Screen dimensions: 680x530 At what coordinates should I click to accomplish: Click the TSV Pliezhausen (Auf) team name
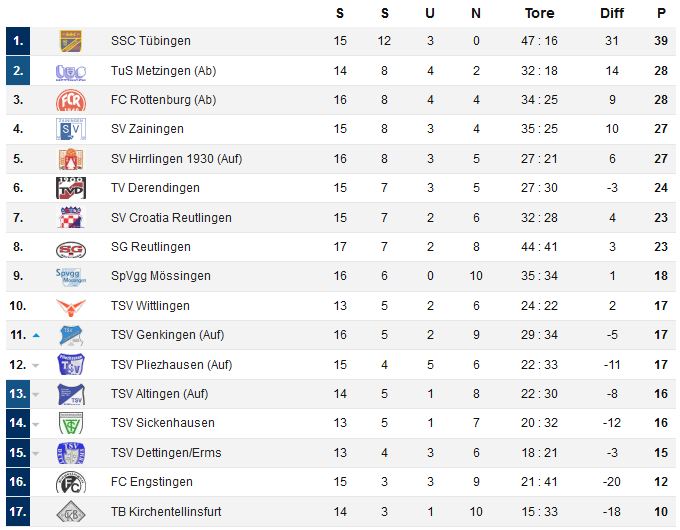(x=171, y=364)
